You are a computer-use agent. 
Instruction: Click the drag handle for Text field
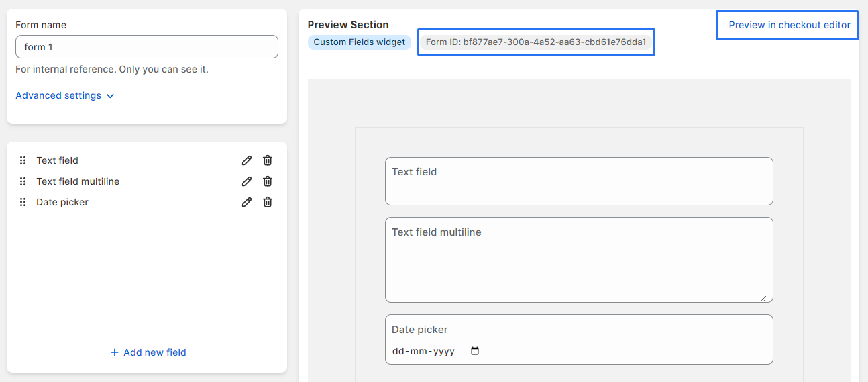click(23, 160)
